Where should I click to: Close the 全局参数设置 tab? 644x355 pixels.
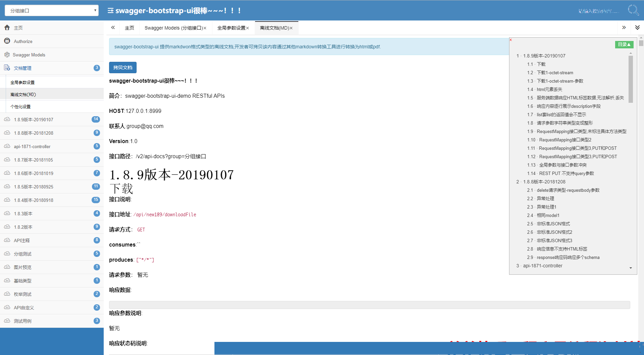point(248,28)
